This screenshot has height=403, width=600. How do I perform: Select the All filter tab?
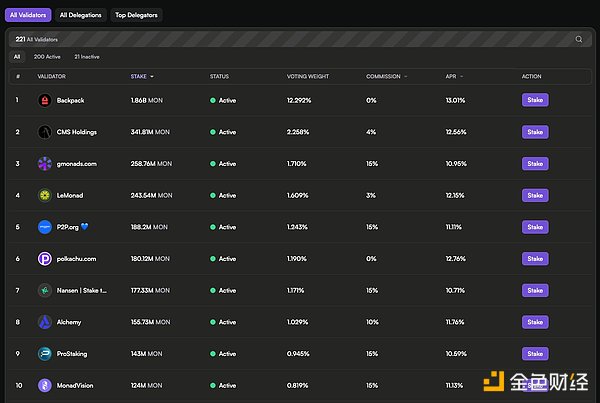click(x=17, y=57)
